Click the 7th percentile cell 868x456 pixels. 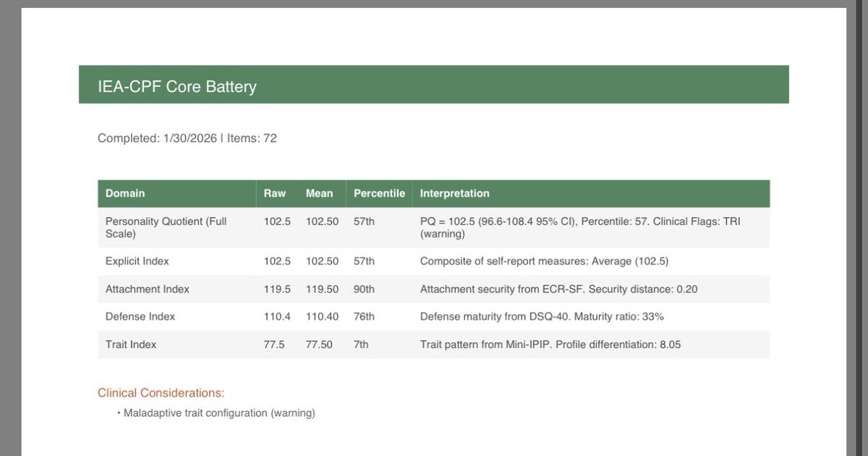361,345
